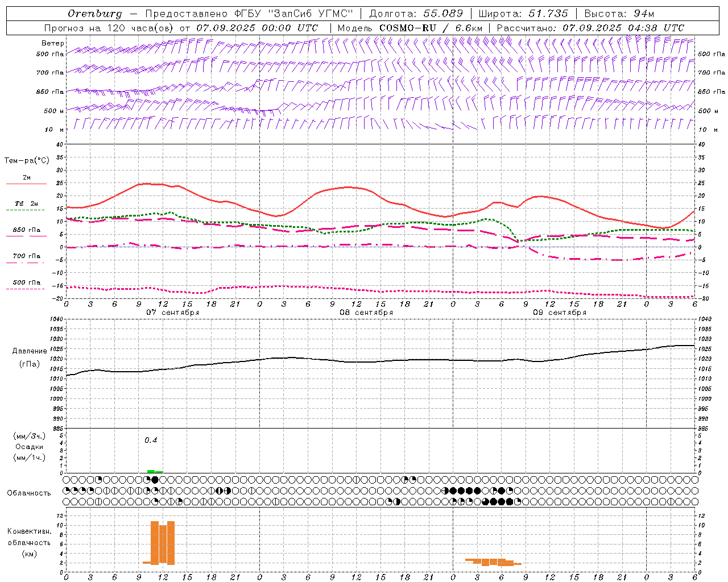Click the 'Конвективн.' convective cloud label

coord(30,531)
